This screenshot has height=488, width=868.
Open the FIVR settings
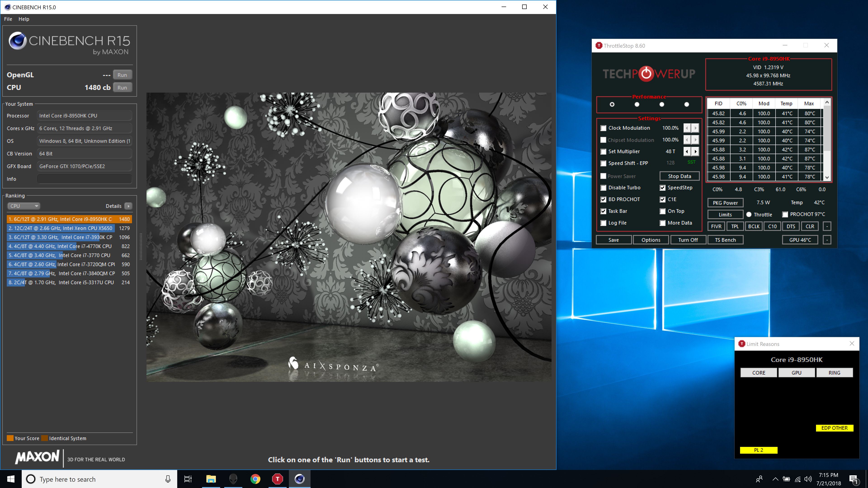point(716,226)
